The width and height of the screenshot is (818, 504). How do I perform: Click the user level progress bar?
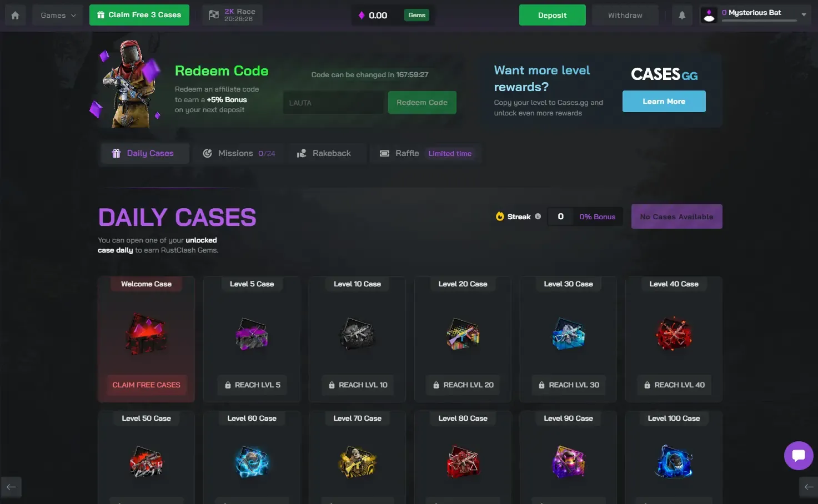(x=759, y=21)
